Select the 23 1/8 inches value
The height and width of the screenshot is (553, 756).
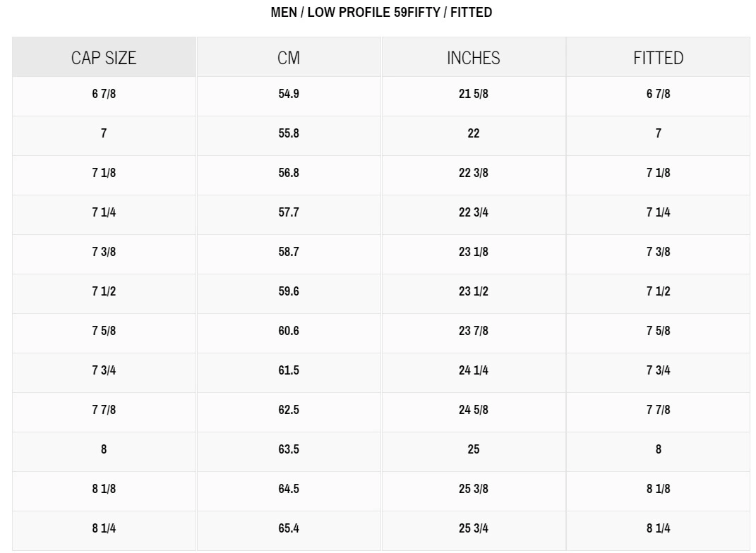tap(473, 252)
